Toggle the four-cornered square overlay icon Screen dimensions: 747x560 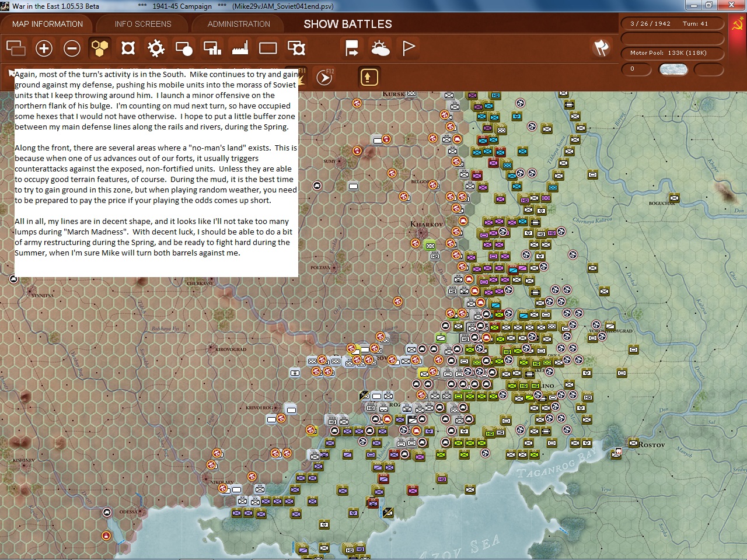pos(128,48)
